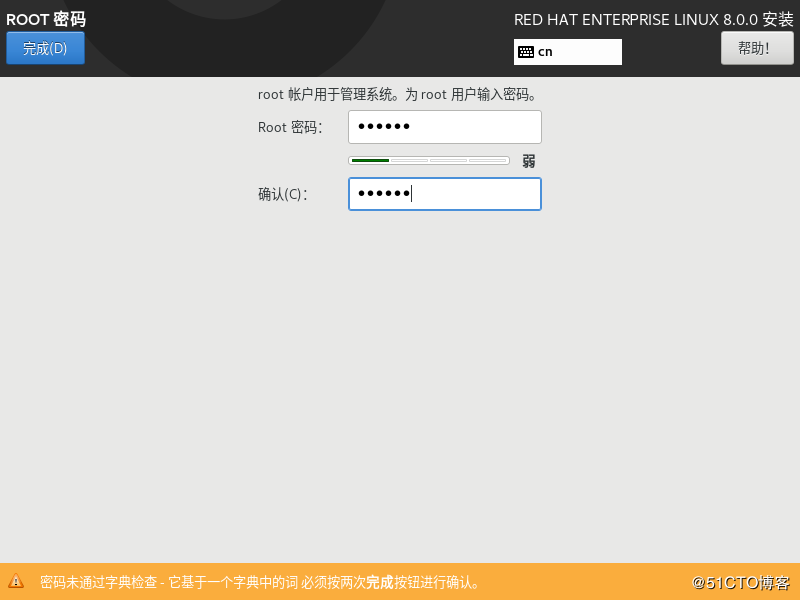
Task: Focus the 确认(C) confirmation field
Action: (444, 193)
